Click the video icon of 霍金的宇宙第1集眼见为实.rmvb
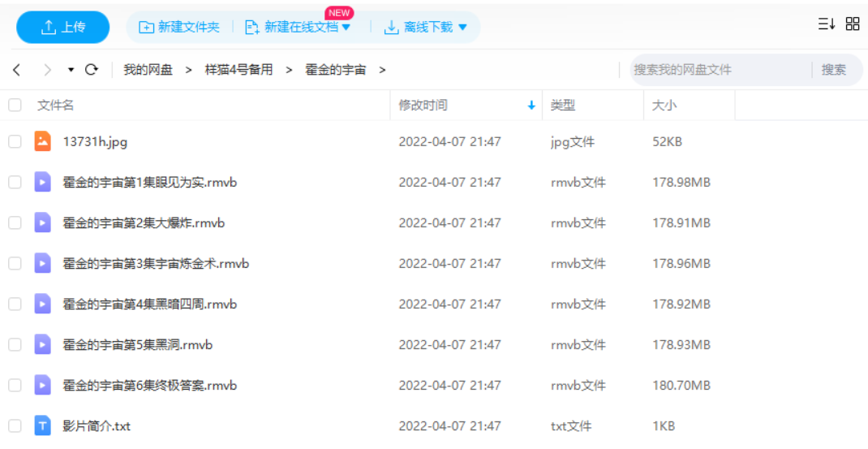The image size is (868, 449). (x=43, y=182)
